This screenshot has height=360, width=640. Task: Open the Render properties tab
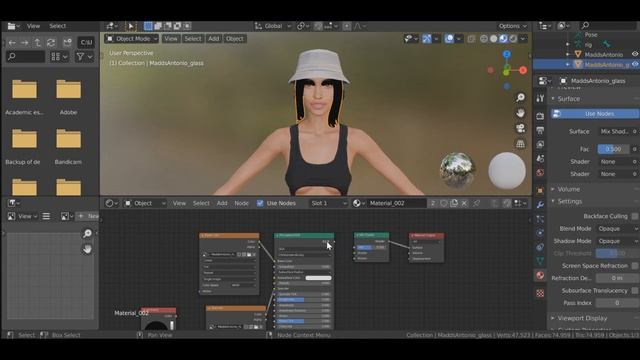(540, 116)
